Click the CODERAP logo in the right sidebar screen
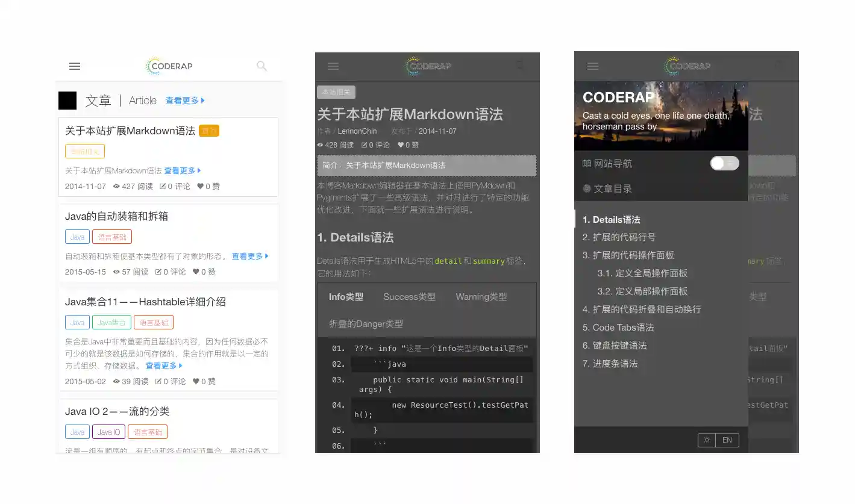855x504 pixels. (x=687, y=66)
